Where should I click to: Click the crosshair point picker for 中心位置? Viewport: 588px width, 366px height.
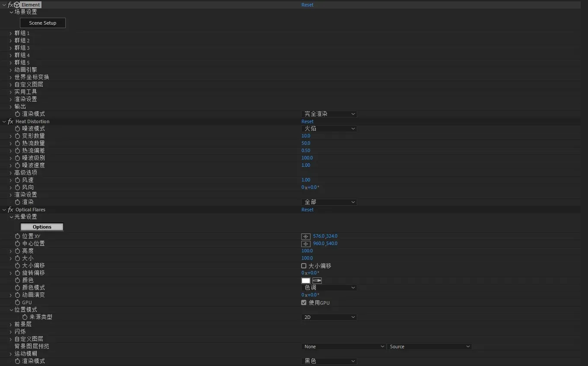tap(305, 244)
